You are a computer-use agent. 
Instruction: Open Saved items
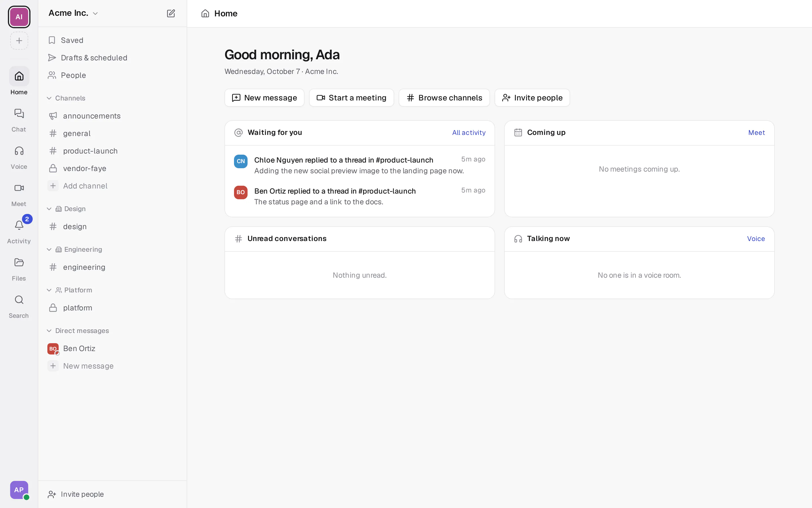click(x=112, y=40)
